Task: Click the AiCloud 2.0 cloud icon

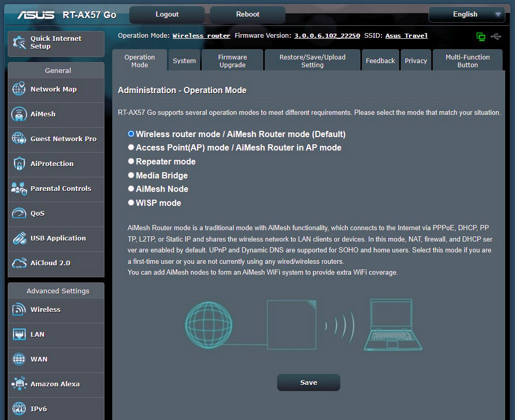Action: point(19,263)
